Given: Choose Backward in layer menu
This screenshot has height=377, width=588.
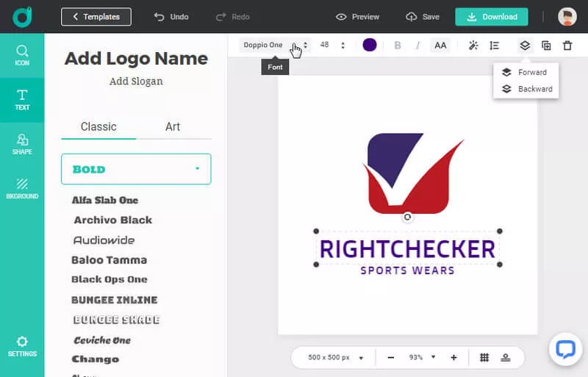Looking at the screenshot, I should 526,89.
